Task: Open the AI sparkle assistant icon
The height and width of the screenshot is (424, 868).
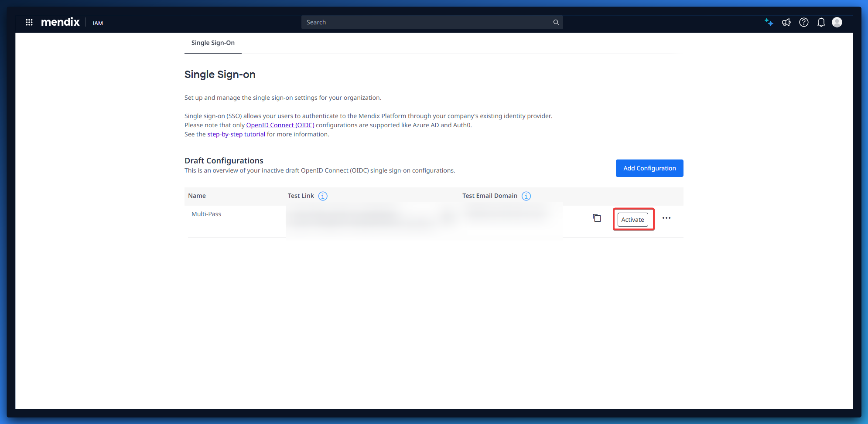Action: 769,22
